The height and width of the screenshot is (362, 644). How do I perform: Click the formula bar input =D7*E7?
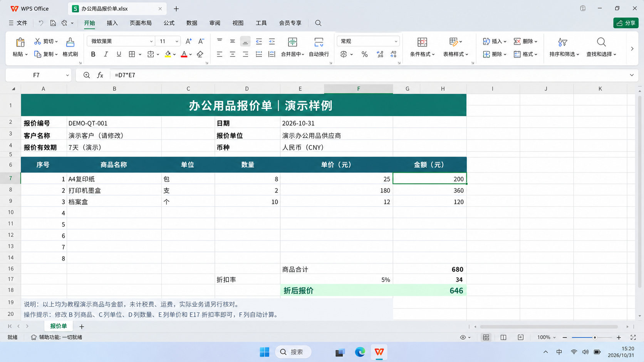pos(370,75)
